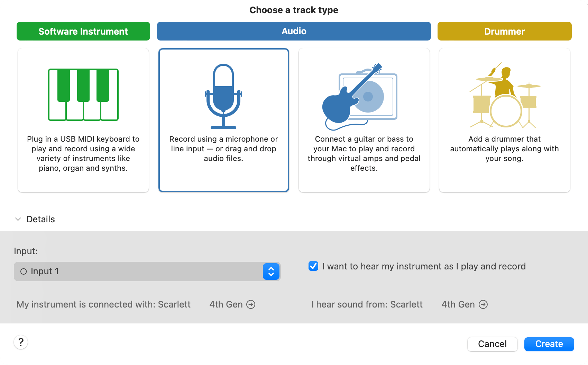Click the USB MIDI keyboard description text

coord(83,153)
